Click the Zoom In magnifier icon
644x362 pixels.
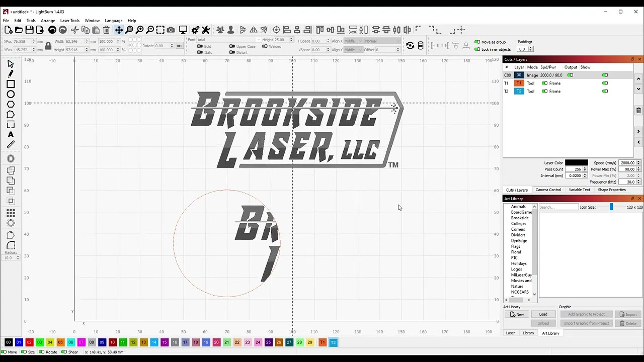139,30
